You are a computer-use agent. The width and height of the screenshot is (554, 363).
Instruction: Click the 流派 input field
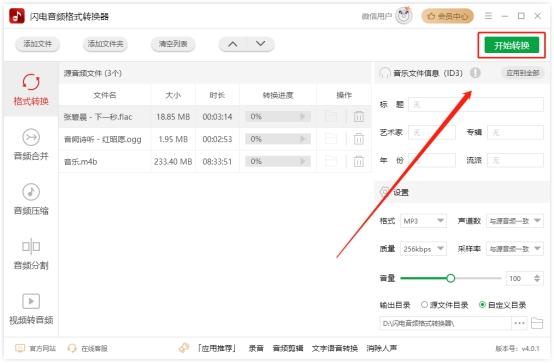515,160
